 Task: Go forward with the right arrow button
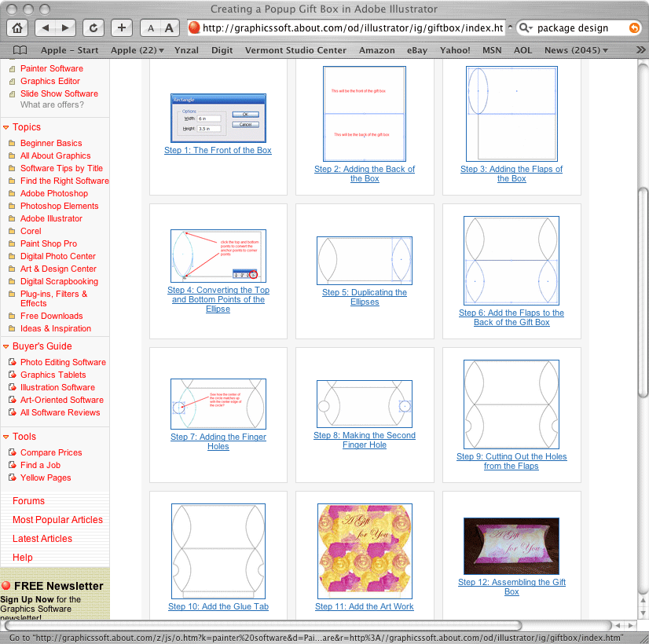pyautogui.click(x=65, y=28)
